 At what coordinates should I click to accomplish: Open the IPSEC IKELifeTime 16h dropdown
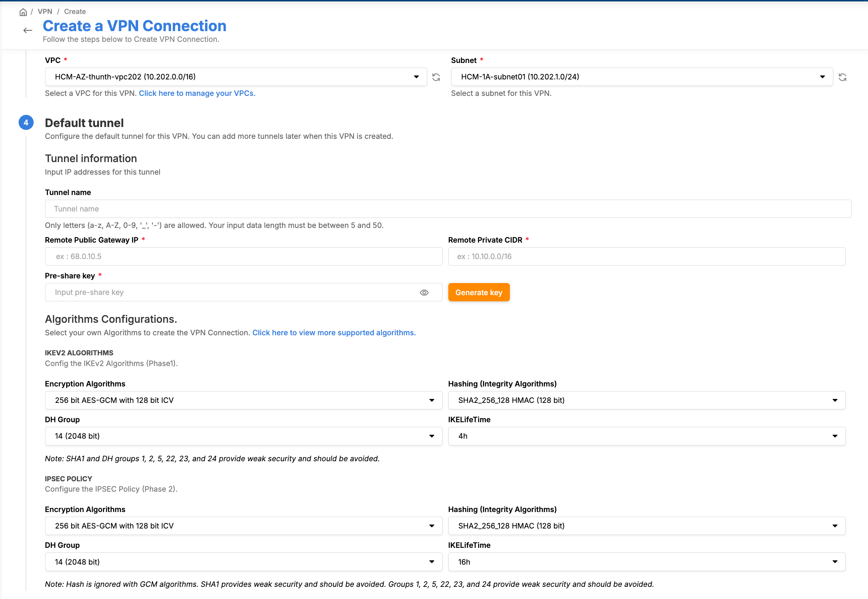click(646, 562)
